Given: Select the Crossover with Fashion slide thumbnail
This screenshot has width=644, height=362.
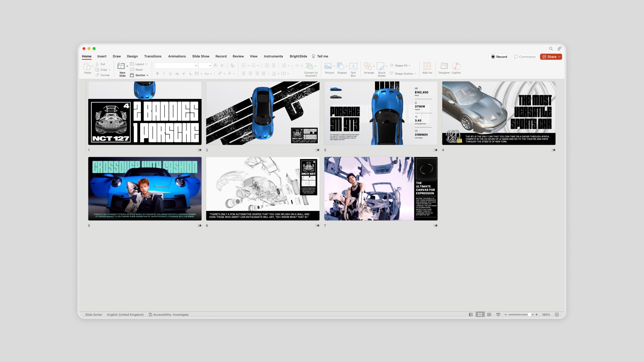Looking at the screenshot, I should [x=145, y=189].
